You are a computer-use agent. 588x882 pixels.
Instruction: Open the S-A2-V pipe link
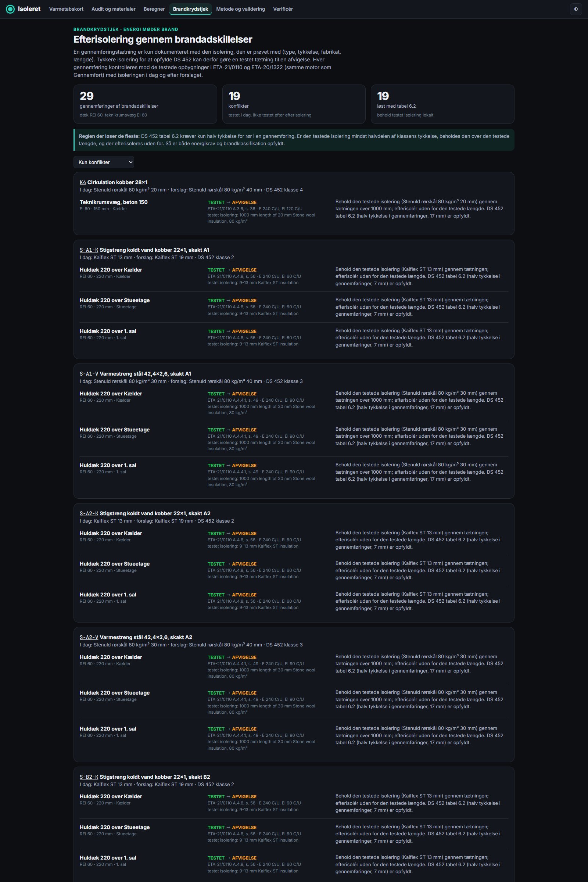point(89,637)
